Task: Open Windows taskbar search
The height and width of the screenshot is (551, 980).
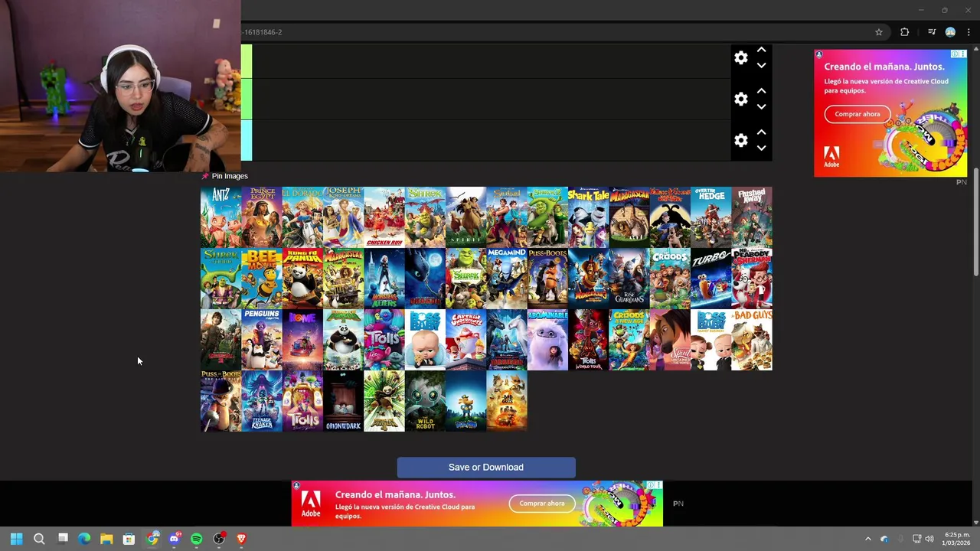Action: pyautogui.click(x=39, y=539)
